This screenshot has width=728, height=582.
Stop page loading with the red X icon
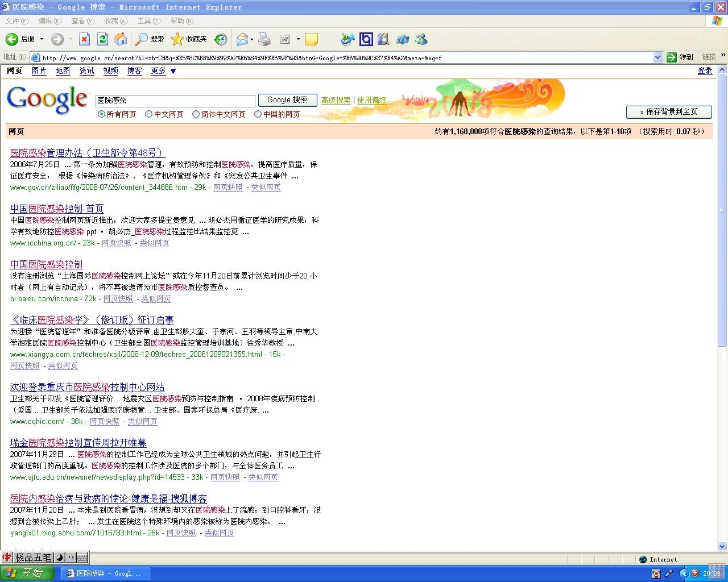84,39
